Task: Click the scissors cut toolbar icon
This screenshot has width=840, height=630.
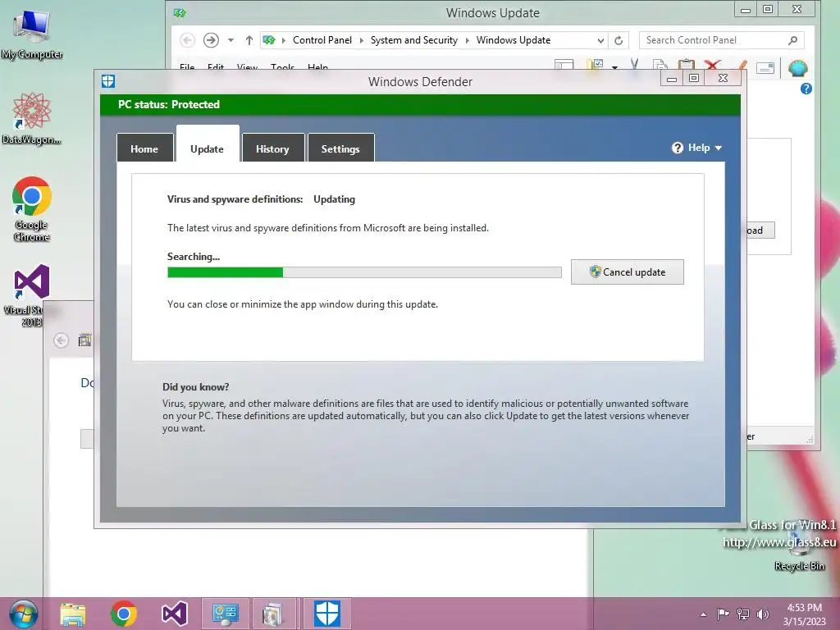Action: click(635, 66)
